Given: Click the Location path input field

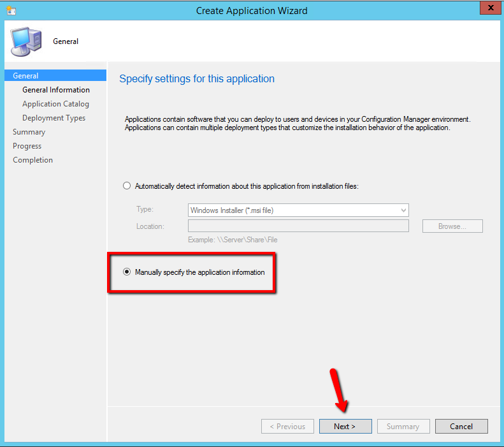Looking at the screenshot, I should 298,226.
